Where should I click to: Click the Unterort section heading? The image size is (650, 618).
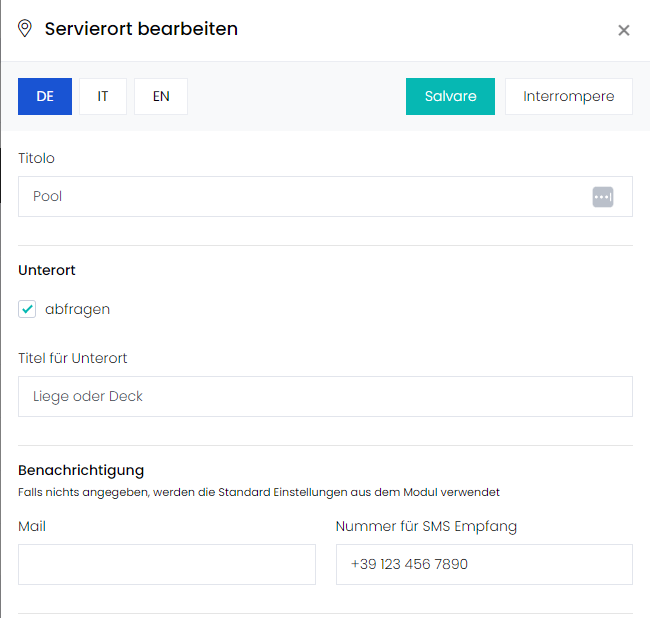click(47, 270)
